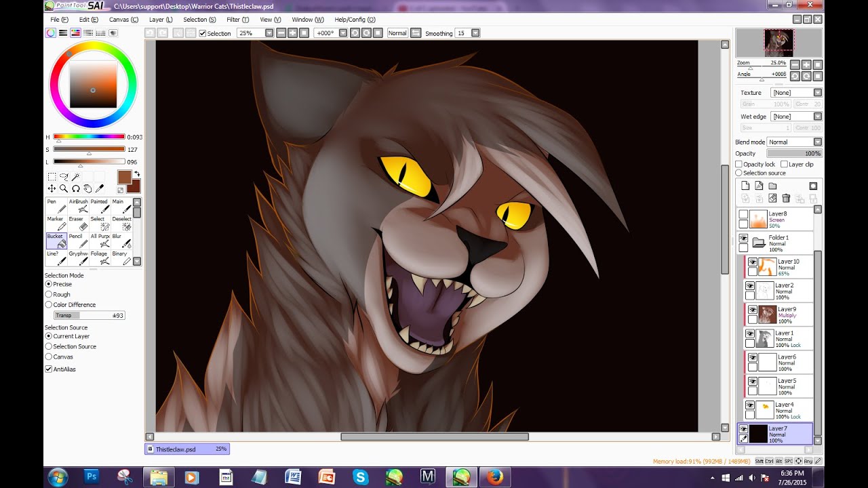Toggle the Selection visibility checkbox
Screen dimensions: 868x488
tap(202, 33)
